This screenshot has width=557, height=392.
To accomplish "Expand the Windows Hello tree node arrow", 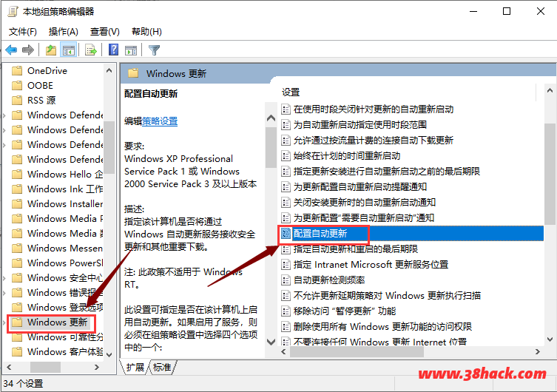I will [5, 175].
